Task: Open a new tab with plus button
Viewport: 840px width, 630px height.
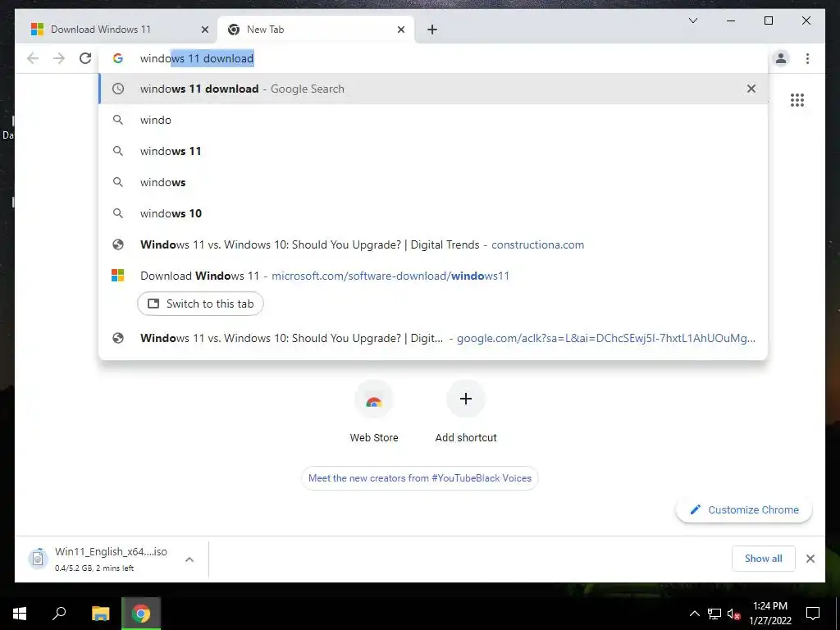Action: [x=432, y=30]
